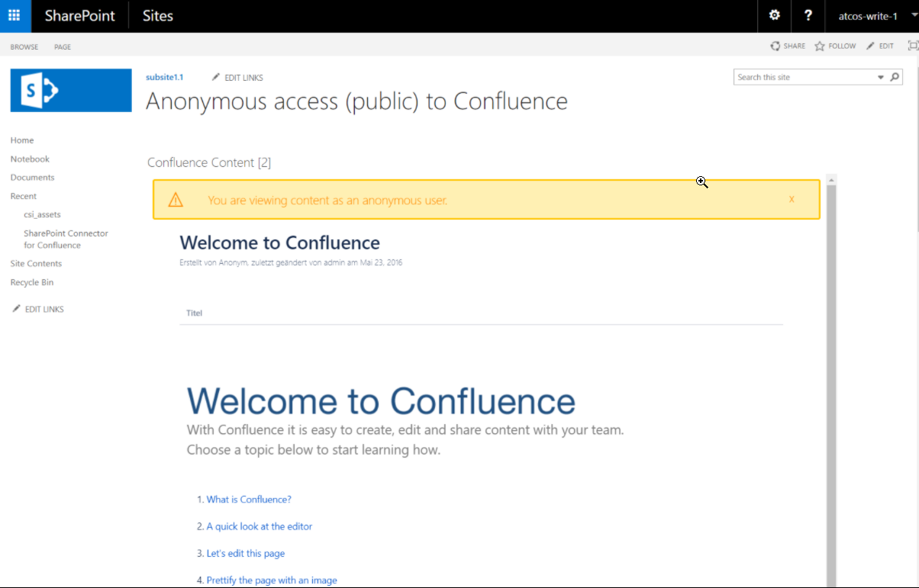The height and width of the screenshot is (588, 919).
Task: Click the subsite1.1 breadcrumb link
Action: coord(164,77)
